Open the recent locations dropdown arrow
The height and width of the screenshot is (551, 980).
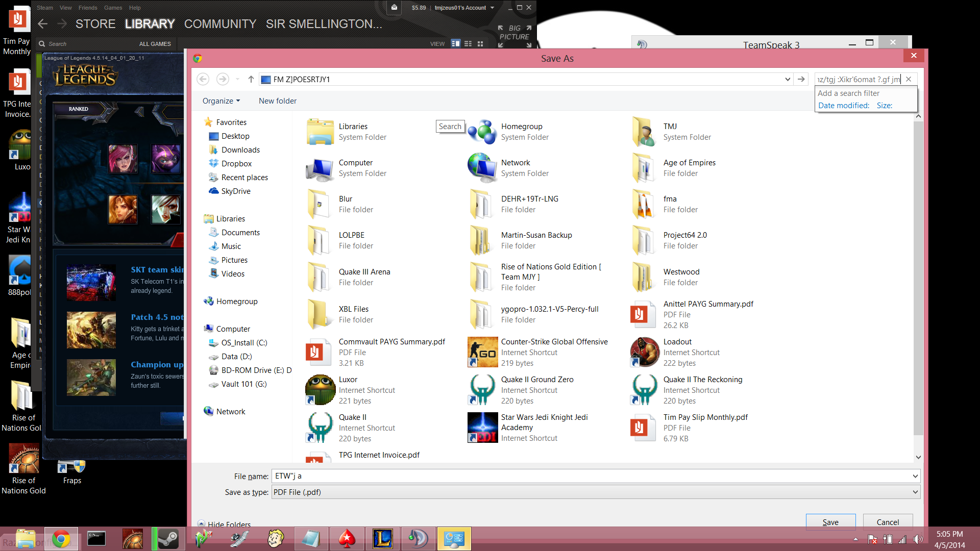click(237, 79)
